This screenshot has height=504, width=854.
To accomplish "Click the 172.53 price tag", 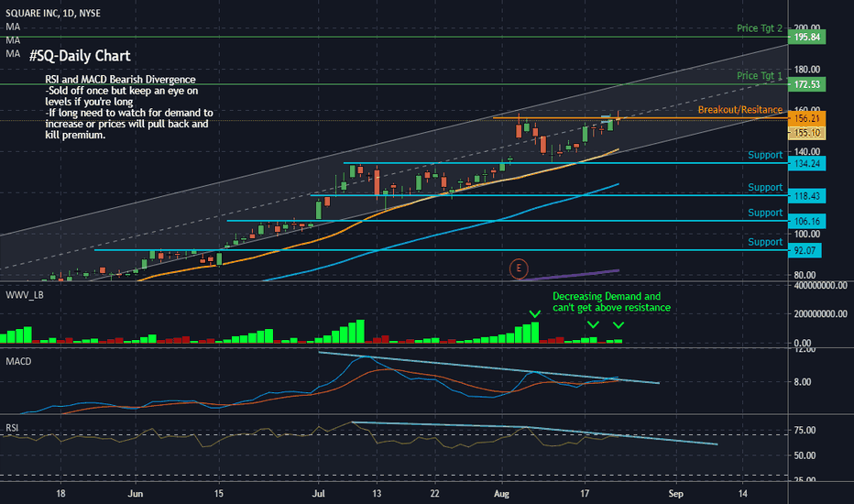I will click(x=807, y=84).
